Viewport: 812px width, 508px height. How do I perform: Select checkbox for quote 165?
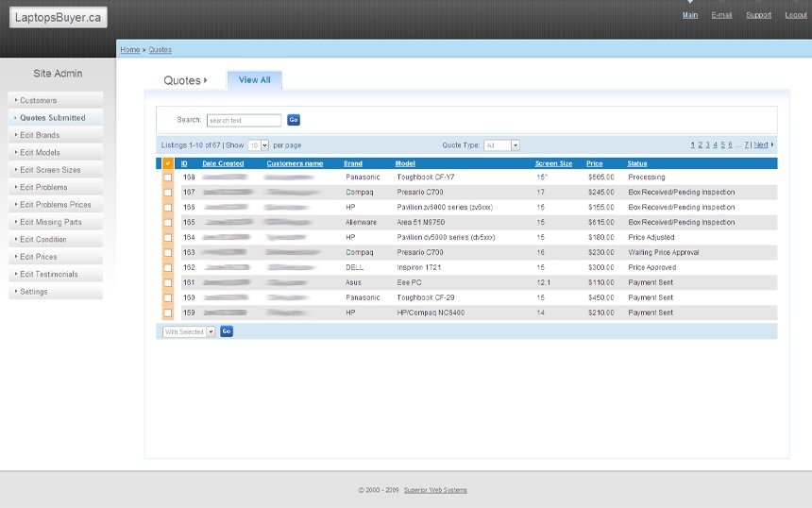tap(168, 222)
